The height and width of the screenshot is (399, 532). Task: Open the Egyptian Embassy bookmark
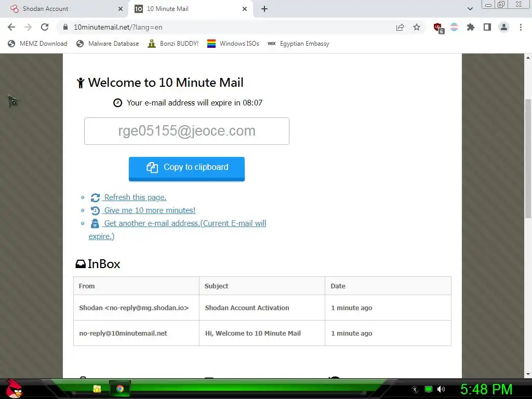[x=299, y=44]
